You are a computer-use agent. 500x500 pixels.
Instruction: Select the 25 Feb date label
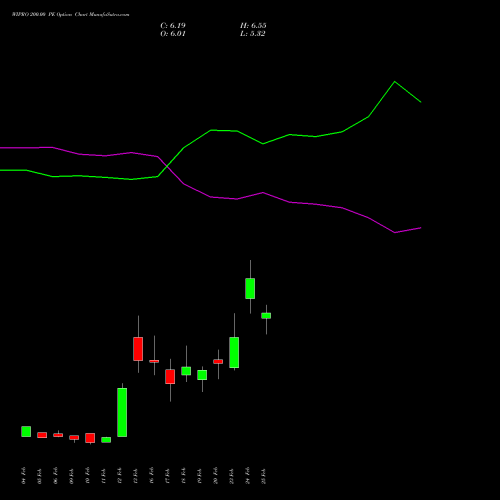[264, 476]
